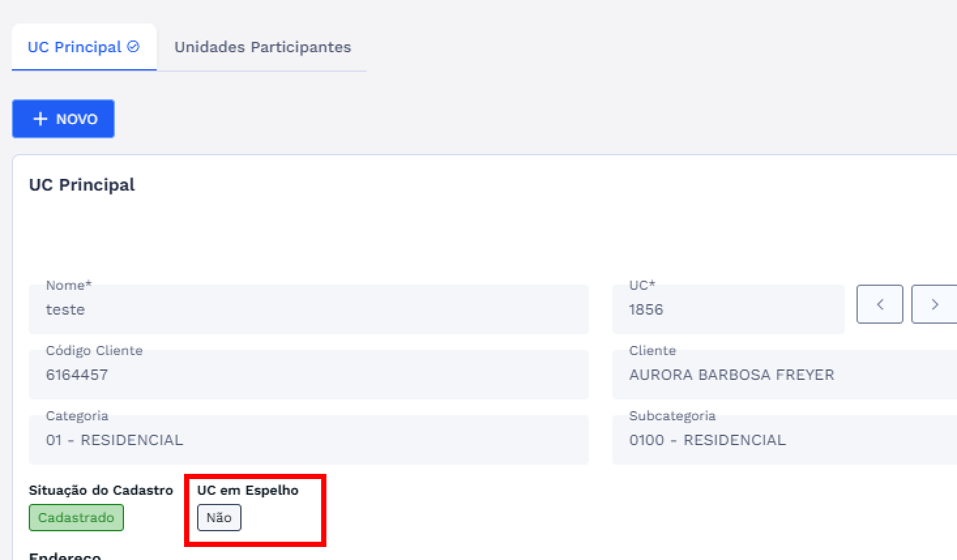957x560 pixels.
Task: Open the Subcategoria field 0100 - RESIDENCIAL
Action: tap(783, 441)
